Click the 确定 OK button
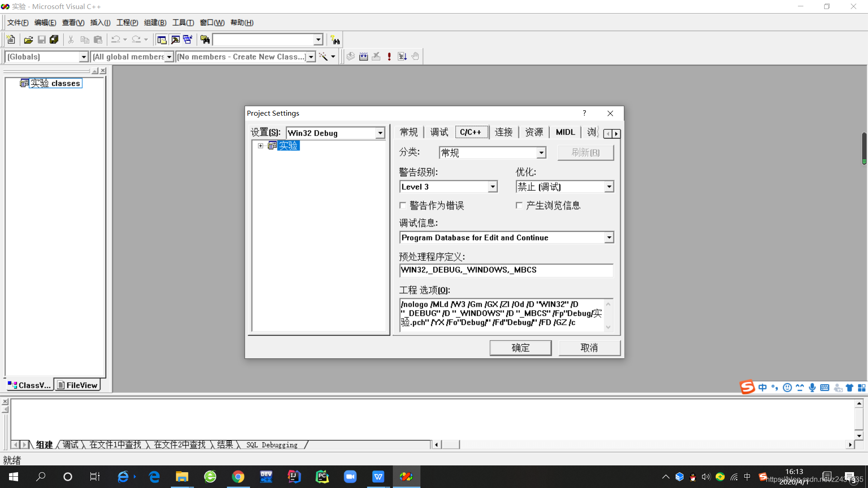The image size is (868, 488). point(520,348)
